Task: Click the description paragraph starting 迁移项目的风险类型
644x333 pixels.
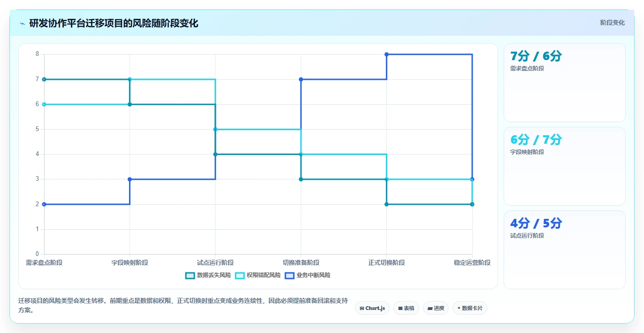Action: pos(183,305)
